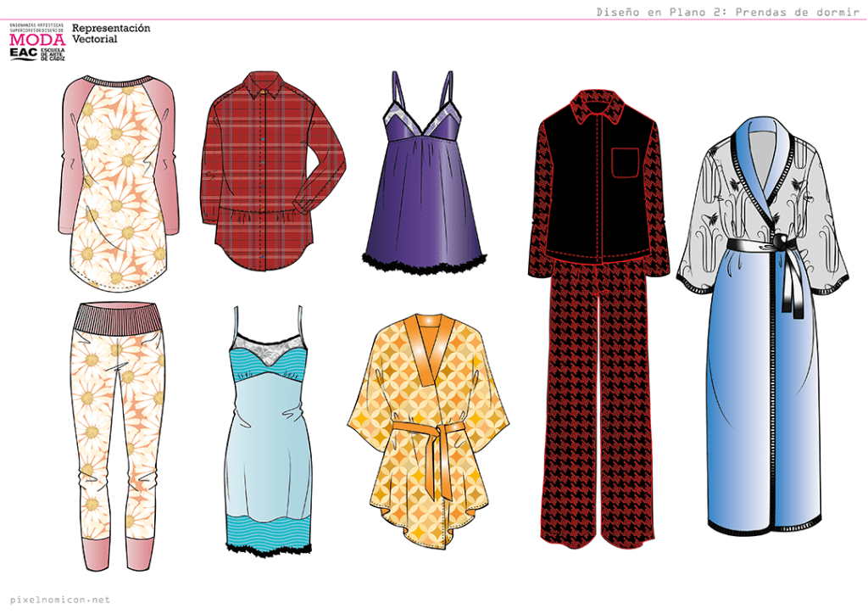Screen dimensions: 868x614
Task: Open the pixelnomicon.net link
Action: coord(56,600)
